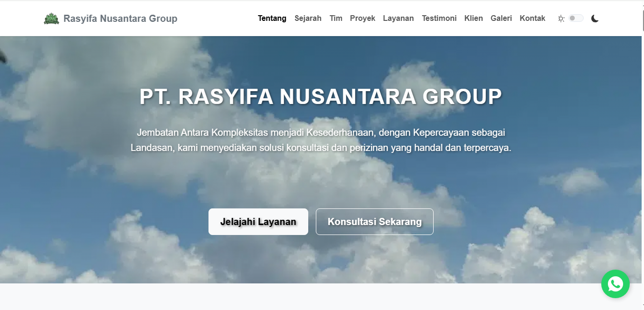The width and height of the screenshot is (644, 310).
Task: Click the PT. RASYIFA NUSANTARA GROUP heading
Action: point(321,97)
